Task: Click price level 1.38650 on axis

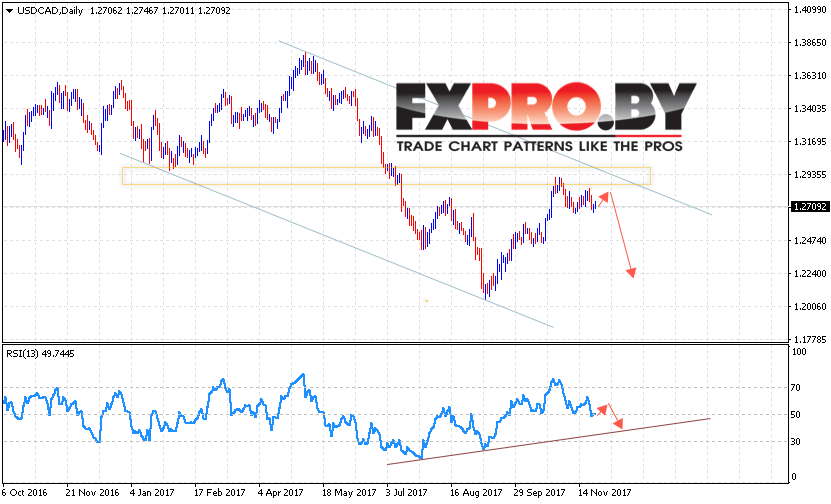Action: pos(809,42)
